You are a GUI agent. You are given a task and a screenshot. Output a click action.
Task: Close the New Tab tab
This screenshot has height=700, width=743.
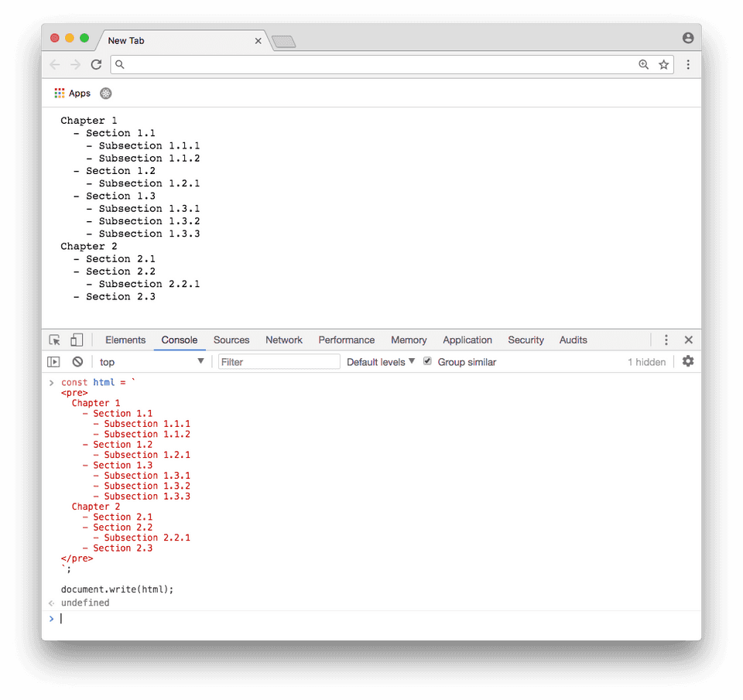259,41
